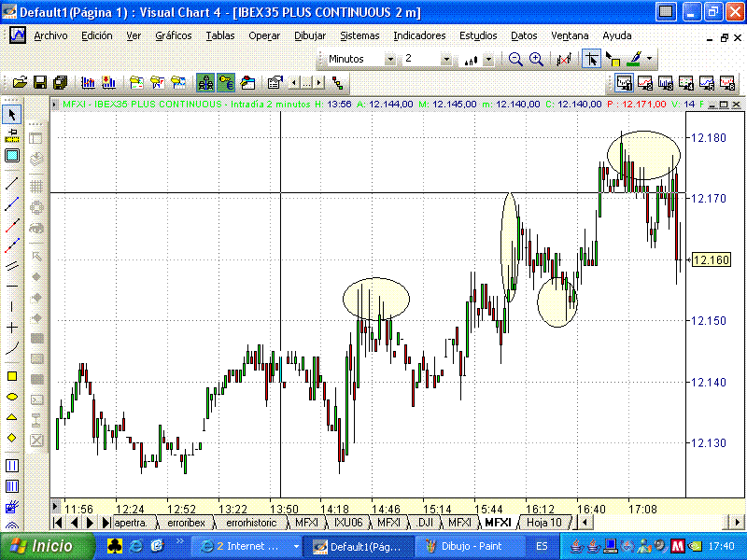This screenshot has height=560, width=747.
Task: Switch to workspace screen 3
Action: point(665,83)
